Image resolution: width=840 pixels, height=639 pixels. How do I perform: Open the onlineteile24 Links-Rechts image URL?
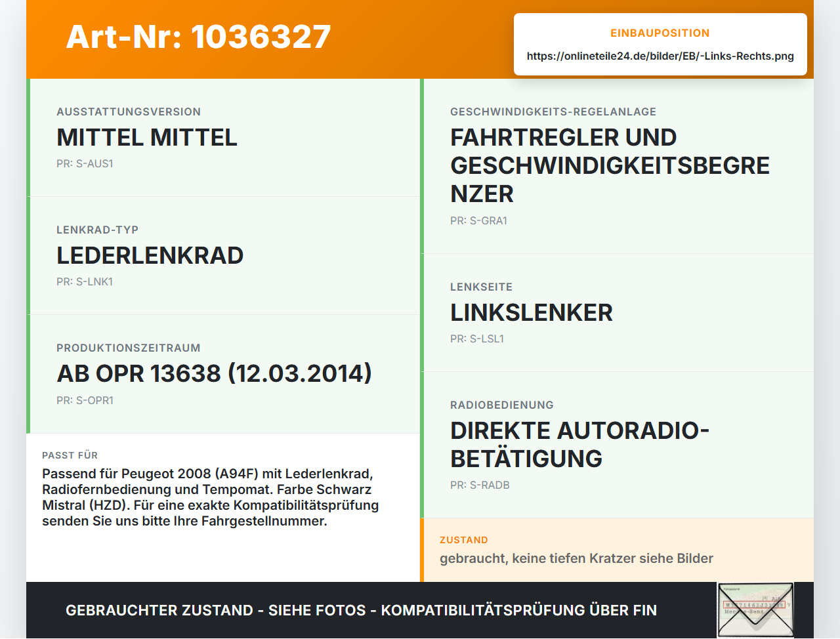click(660, 56)
